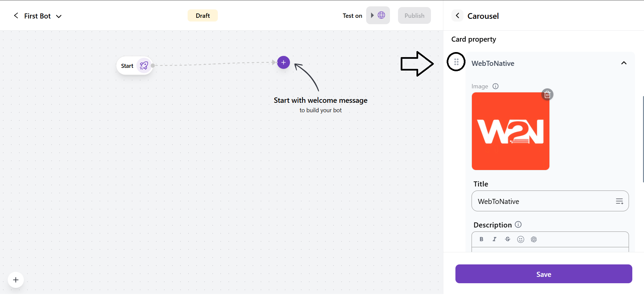Click the W2N card image thumbnail
This screenshot has height=297, width=644.
point(510,131)
